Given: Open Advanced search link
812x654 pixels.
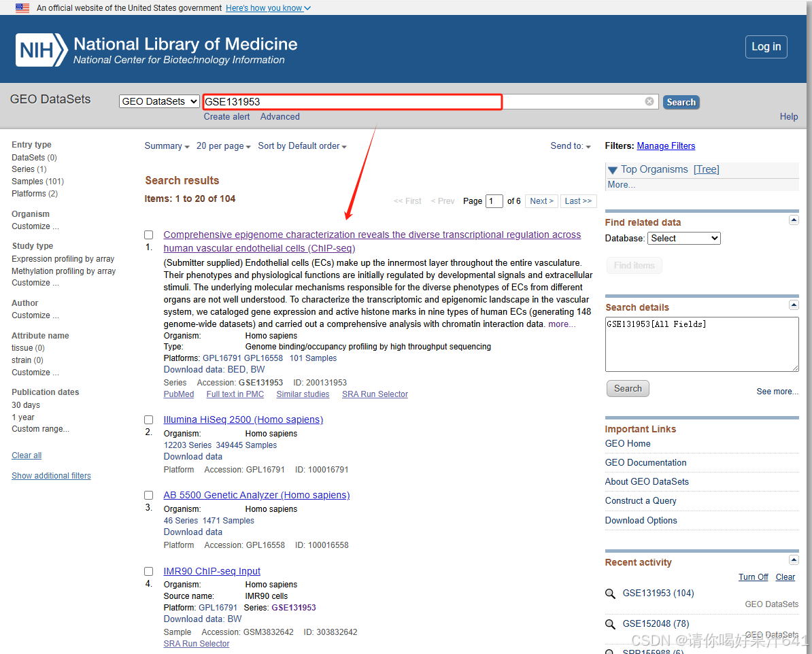Looking at the screenshot, I should pyautogui.click(x=280, y=116).
